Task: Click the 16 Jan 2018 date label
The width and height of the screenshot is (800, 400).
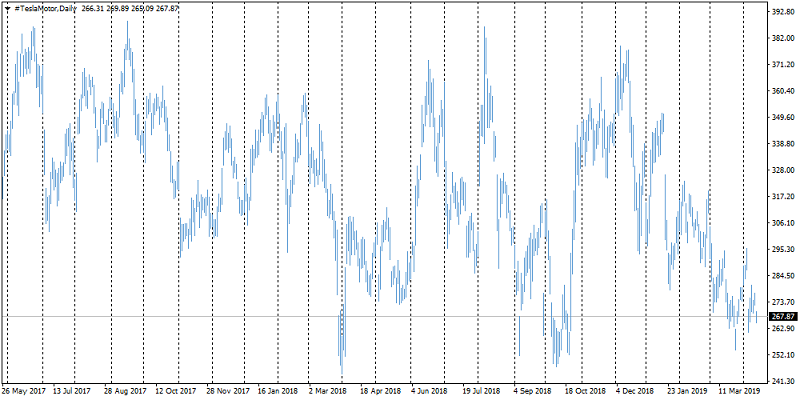Action: 279,390
